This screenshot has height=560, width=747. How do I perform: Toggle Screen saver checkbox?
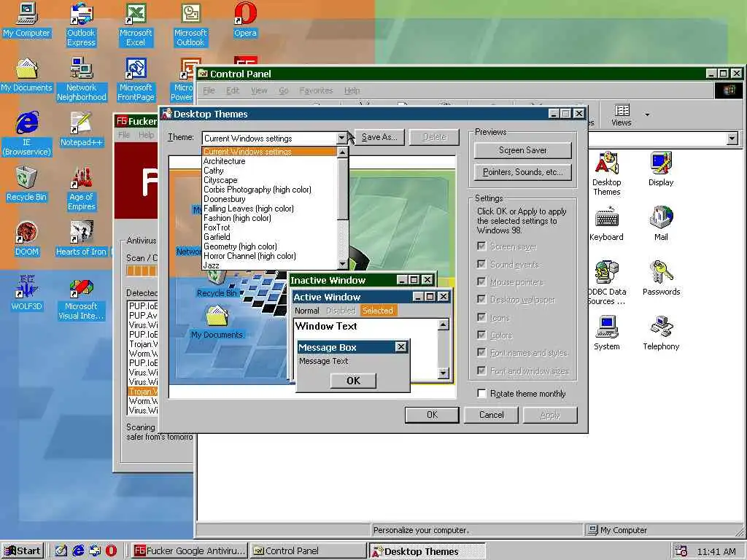pos(481,246)
